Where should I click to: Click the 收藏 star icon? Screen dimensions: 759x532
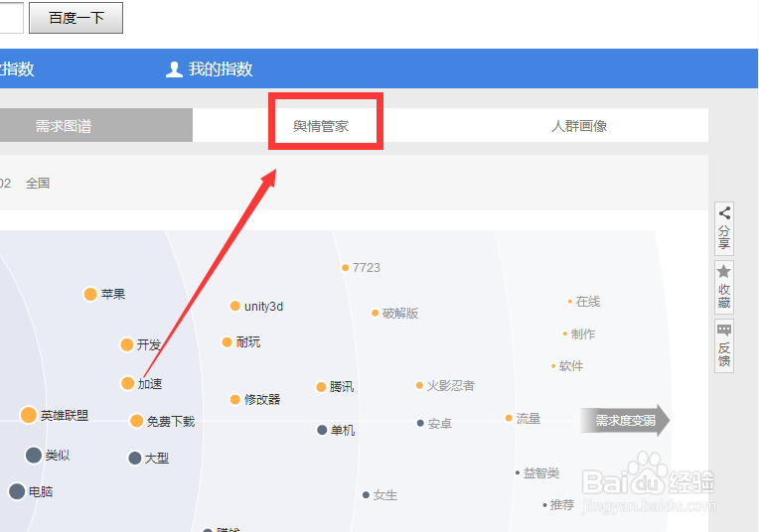click(x=724, y=271)
